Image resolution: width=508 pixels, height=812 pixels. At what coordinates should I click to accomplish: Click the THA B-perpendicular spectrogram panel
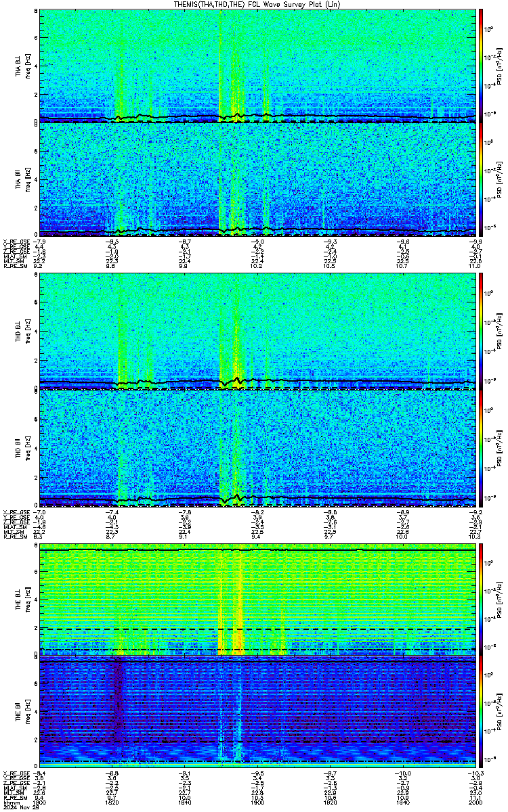coord(257,65)
